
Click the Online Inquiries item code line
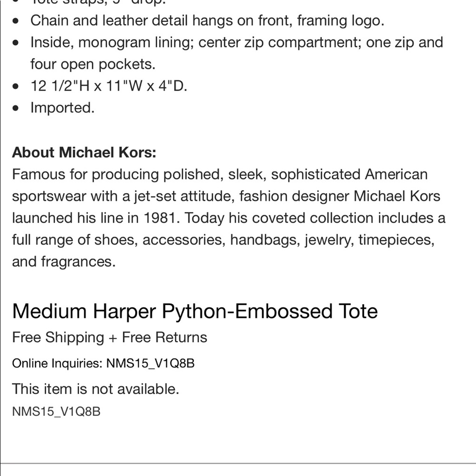[x=103, y=364]
